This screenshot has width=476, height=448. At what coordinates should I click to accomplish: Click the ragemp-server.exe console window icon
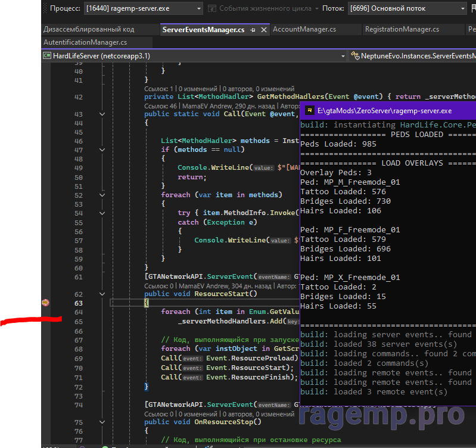[309, 111]
